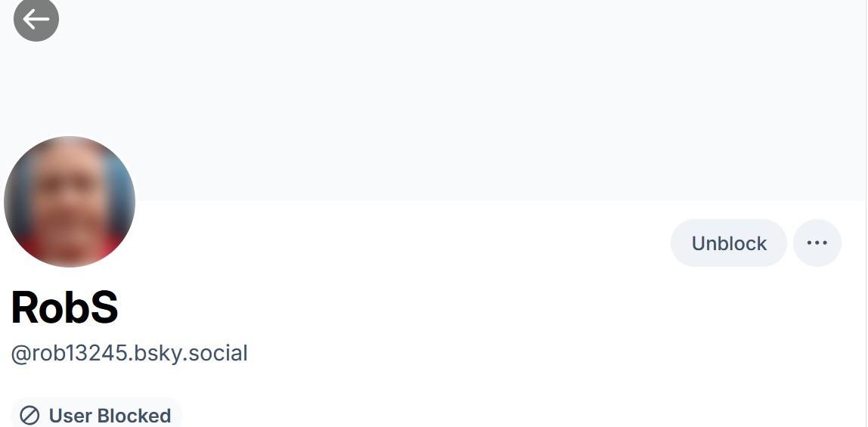Open the three-dot more options menu
The image size is (868, 427).
tap(817, 243)
